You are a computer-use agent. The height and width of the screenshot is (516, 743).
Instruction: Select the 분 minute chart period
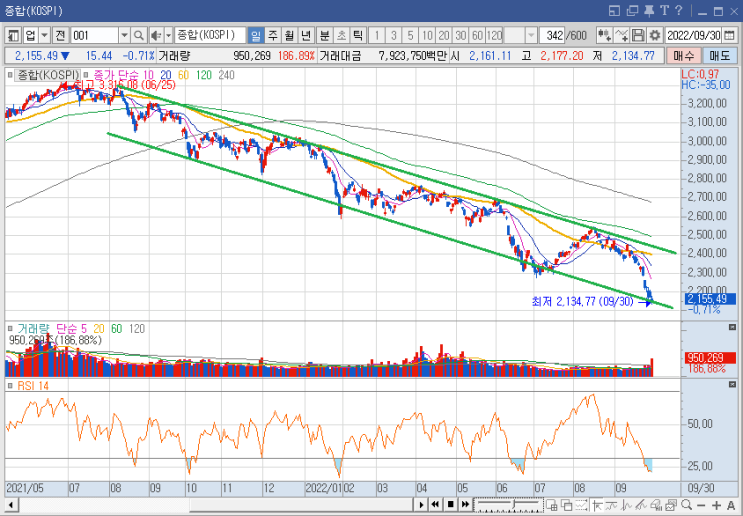325,35
